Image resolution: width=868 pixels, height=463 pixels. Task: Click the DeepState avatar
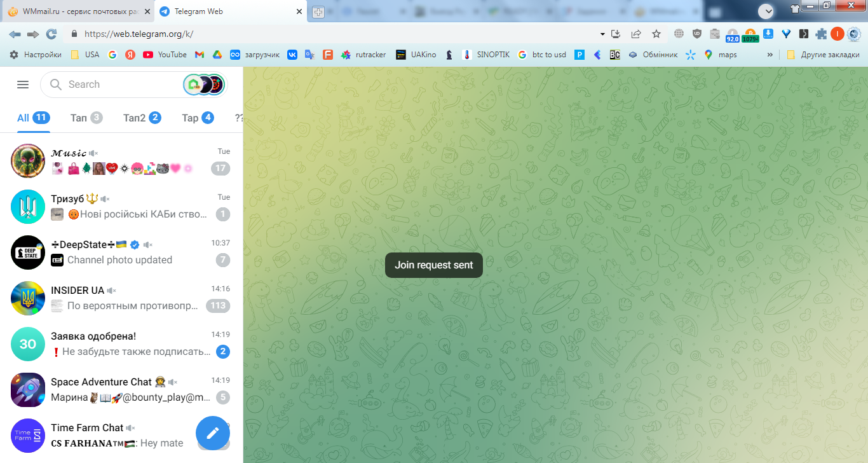(28, 252)
